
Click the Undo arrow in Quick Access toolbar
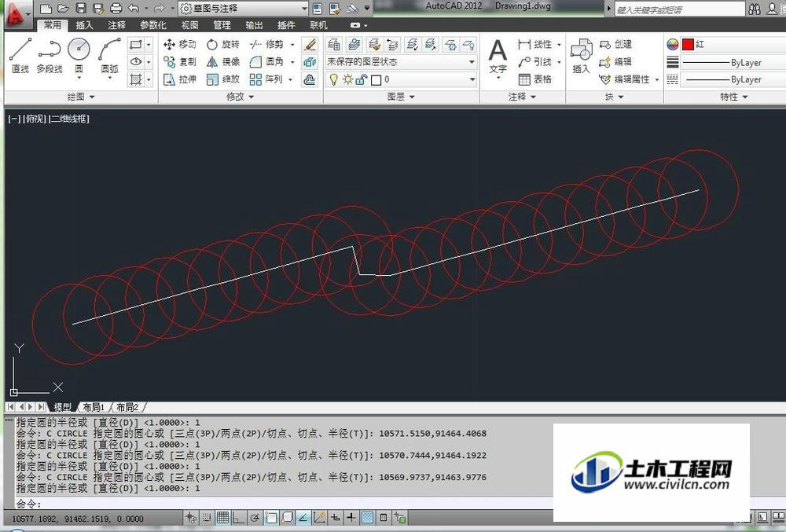point(134,9)
